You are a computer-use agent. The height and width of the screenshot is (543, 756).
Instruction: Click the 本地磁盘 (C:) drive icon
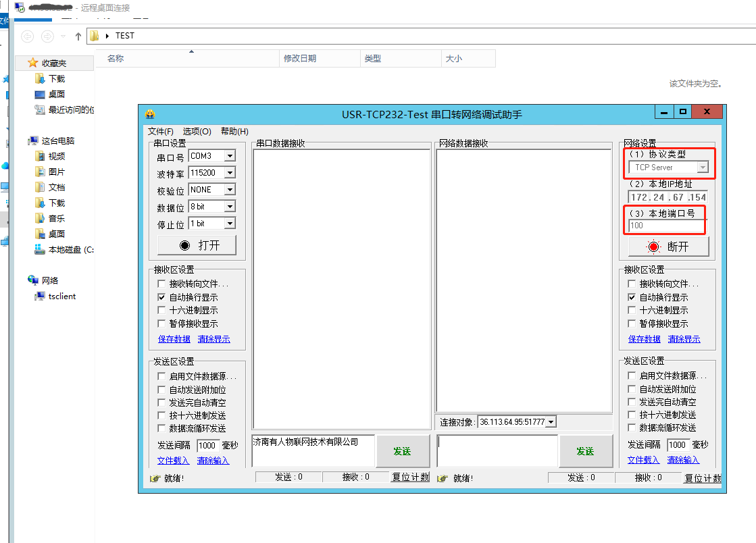click(40, 249)
